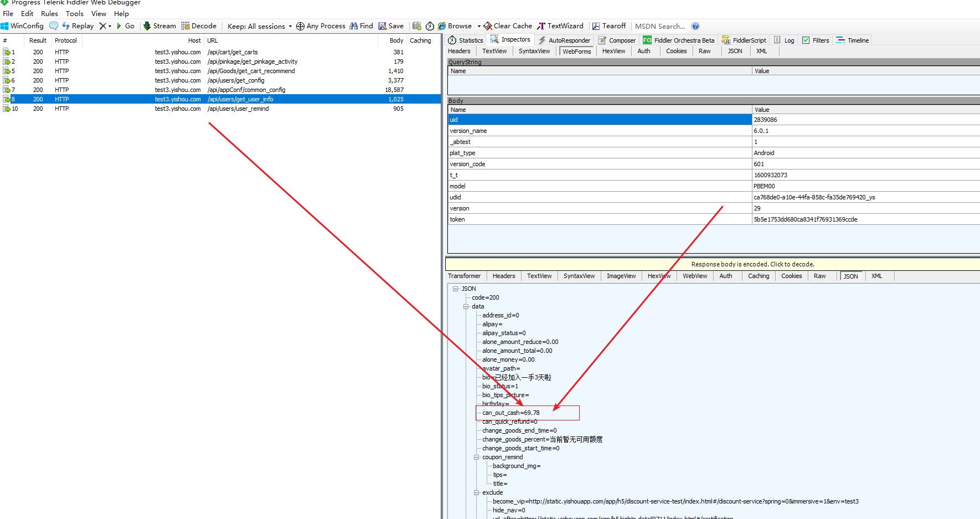Click the Tearoff button

pos(609,26)
